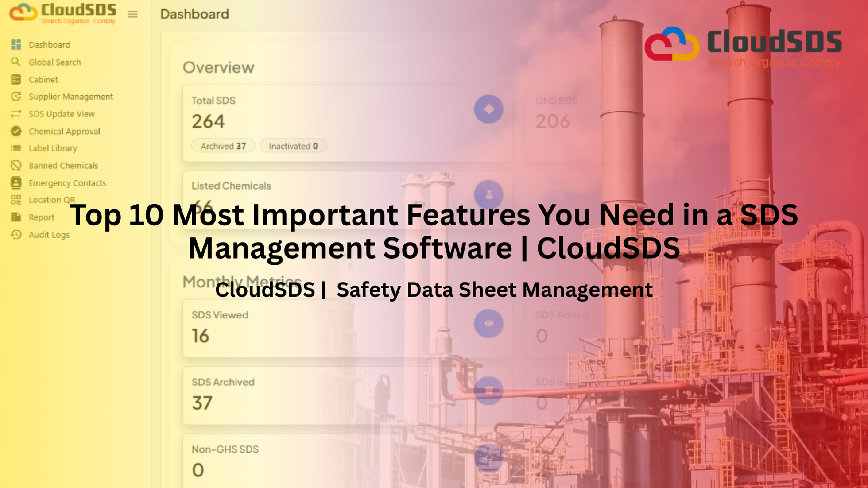Open Banned Chemicals using the prohibition icon
Image resolution: width=868 pixels, height=488 pixels.
pyautogui.click(x=16, y=166)
